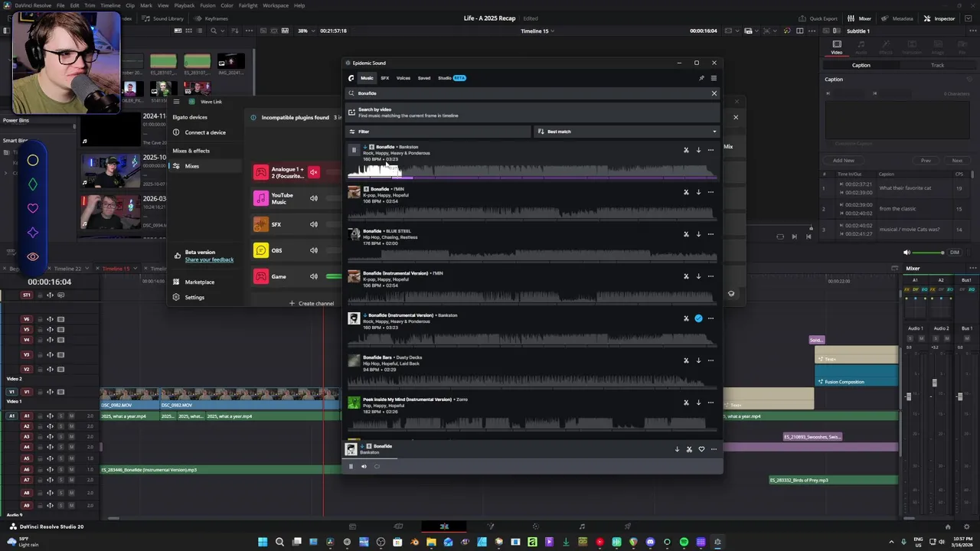Open Settings in Wave Link sidebar
980x551 pixels.
click(194, 297)
